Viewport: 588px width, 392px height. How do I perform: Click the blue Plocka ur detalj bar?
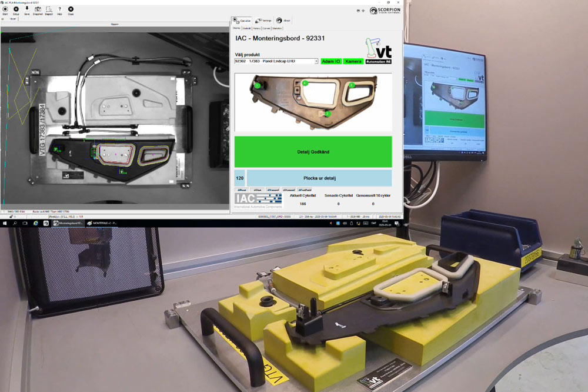coord(319,178)
